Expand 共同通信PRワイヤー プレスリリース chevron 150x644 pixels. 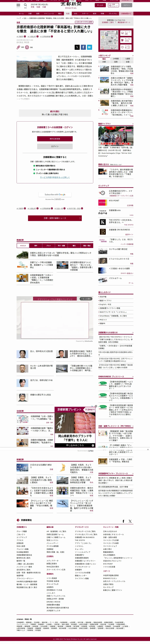pyautogui.click(x=133, y=473)
